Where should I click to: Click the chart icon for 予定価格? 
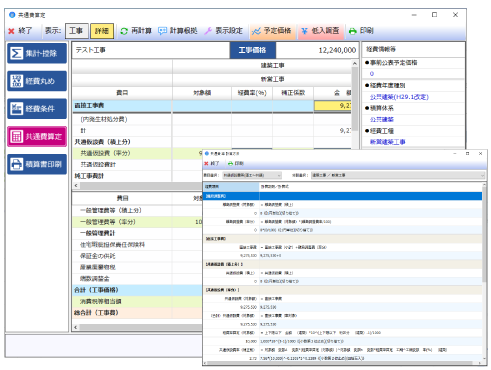pos(256,31)
